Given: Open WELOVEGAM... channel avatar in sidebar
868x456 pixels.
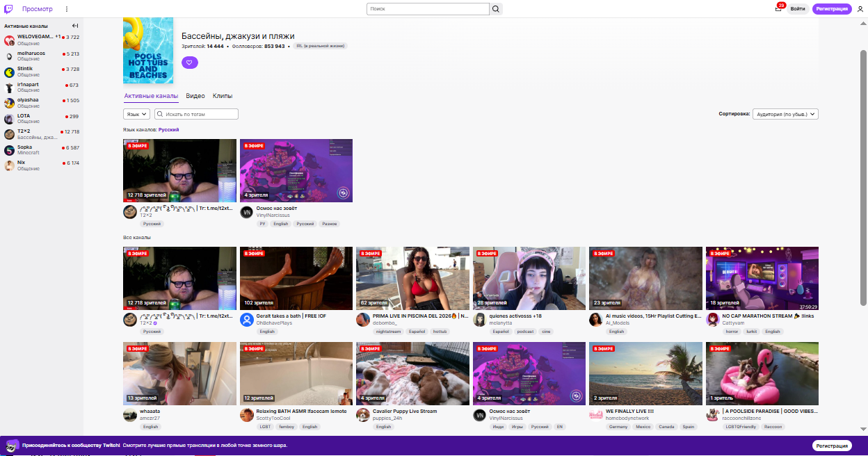Looking at the screenshot, I should point(9,40).
